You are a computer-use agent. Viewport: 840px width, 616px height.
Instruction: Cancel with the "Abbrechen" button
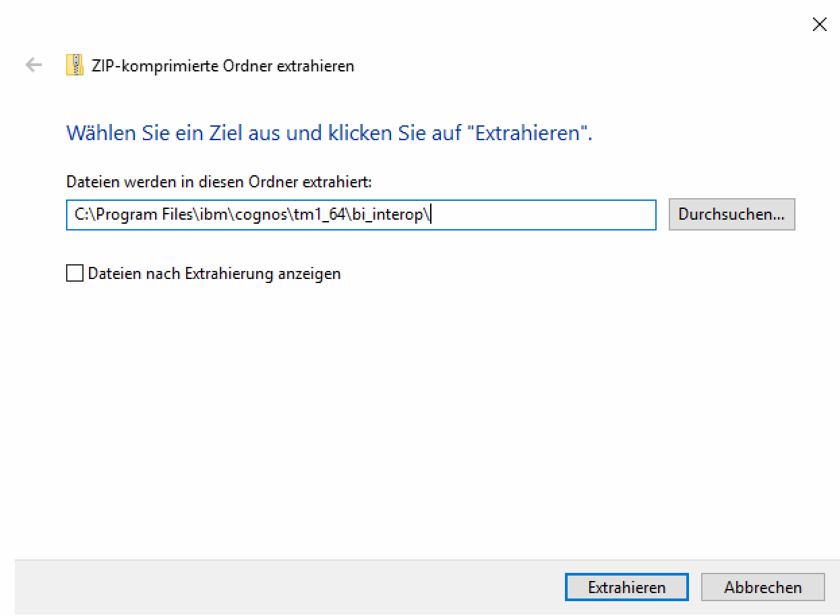(x=762, y=587)
